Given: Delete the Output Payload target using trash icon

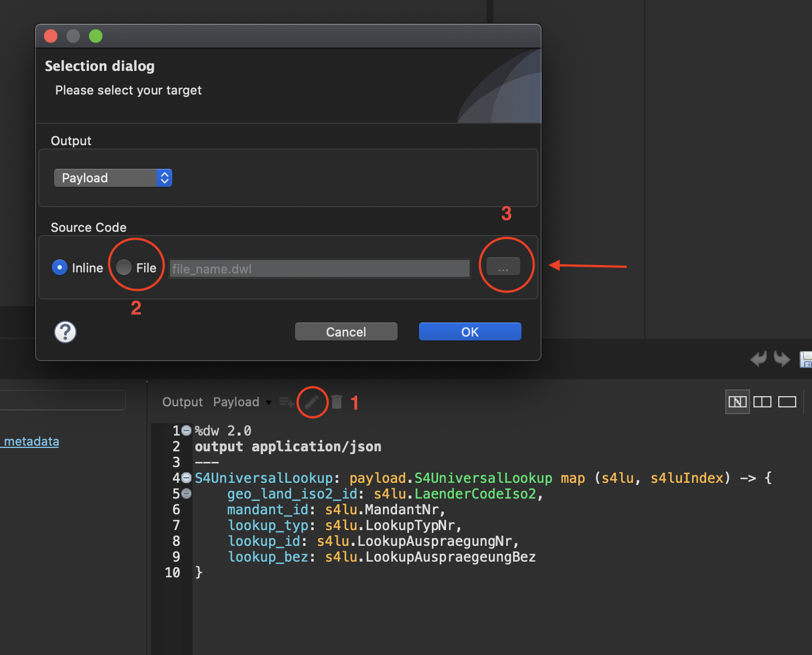Looking at the screenshot, I should (336, 402).
